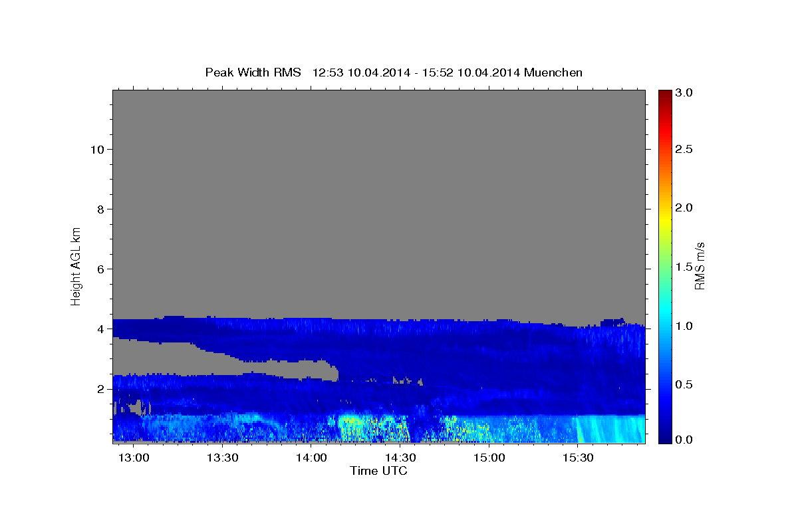Click the colorbar value 1.0
798x532 pixels.
[x=686, y=325]
